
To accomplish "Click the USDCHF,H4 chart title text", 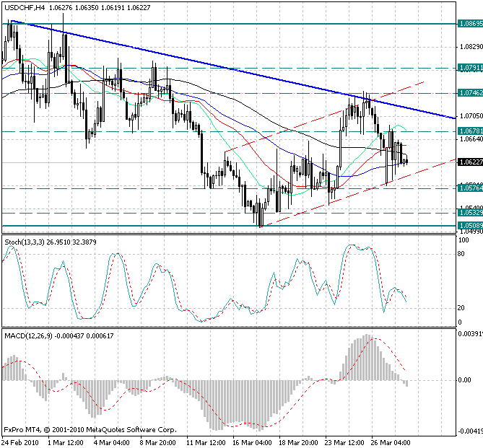I will click(x=77, y=8).
